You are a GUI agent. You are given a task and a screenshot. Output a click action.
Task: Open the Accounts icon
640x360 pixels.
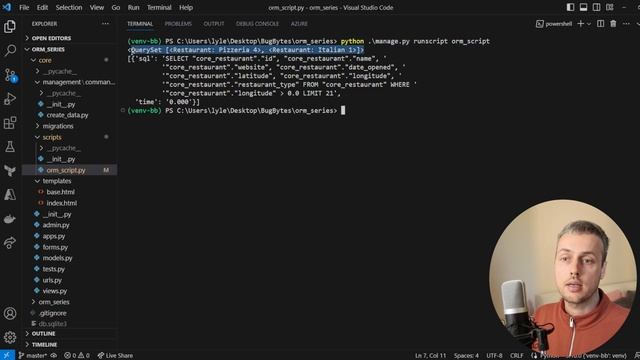10,313
